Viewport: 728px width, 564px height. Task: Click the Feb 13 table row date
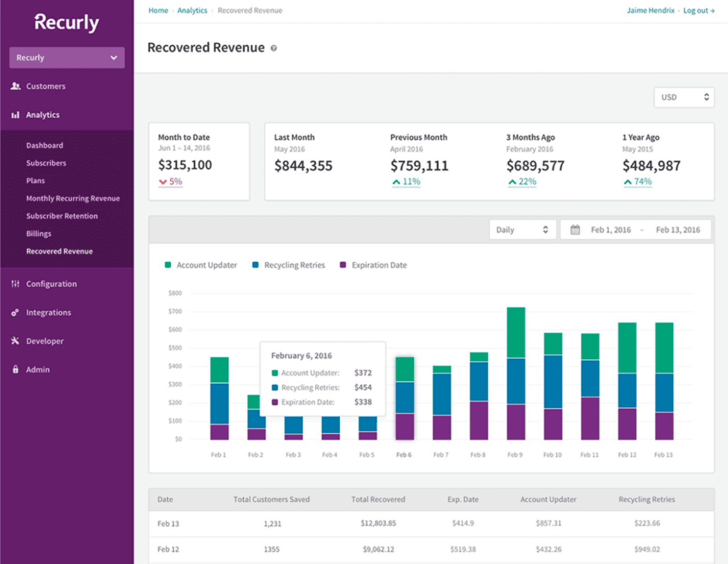[168, 524]
